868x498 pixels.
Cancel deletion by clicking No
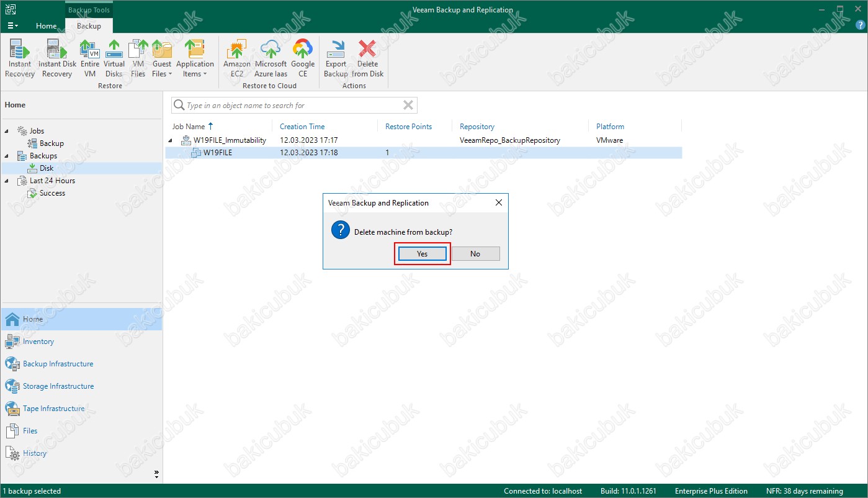[x=475, y=253]
